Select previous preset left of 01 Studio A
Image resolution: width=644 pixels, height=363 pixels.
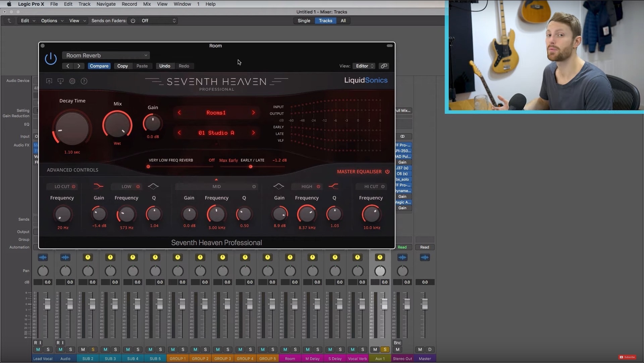click(x=179, y=133)
